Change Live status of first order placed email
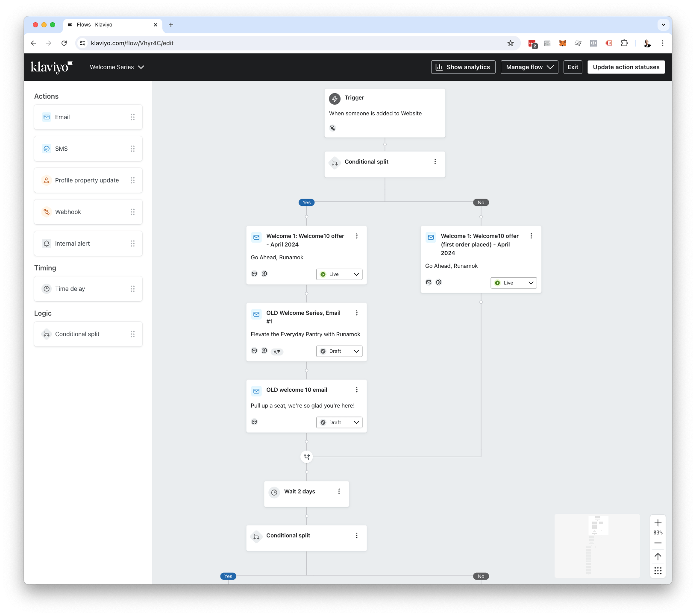The height and width of the screenshot is (616, 696). (514, 283)
